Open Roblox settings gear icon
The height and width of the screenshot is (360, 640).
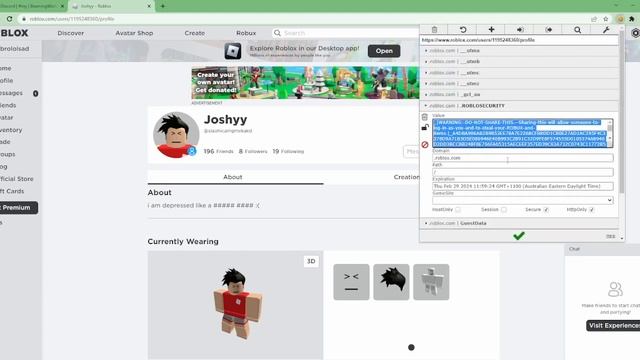pos(636,33)
